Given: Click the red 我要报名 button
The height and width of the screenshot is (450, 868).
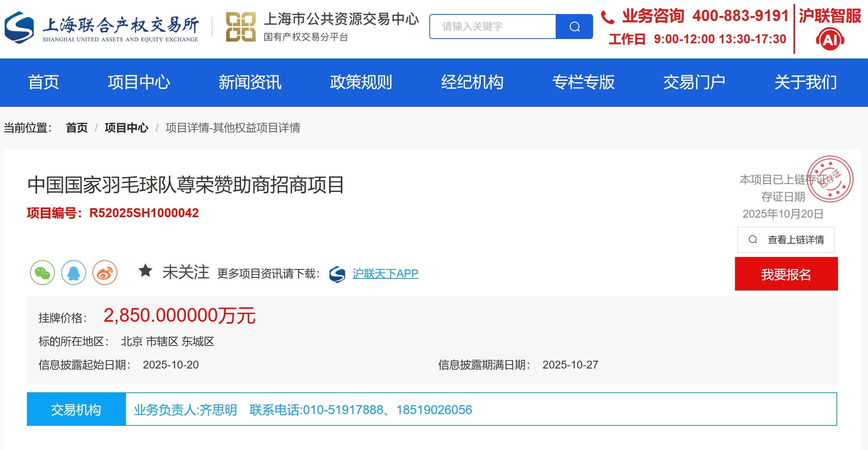Looking at the screenshot, I should [x=786, y=274].
